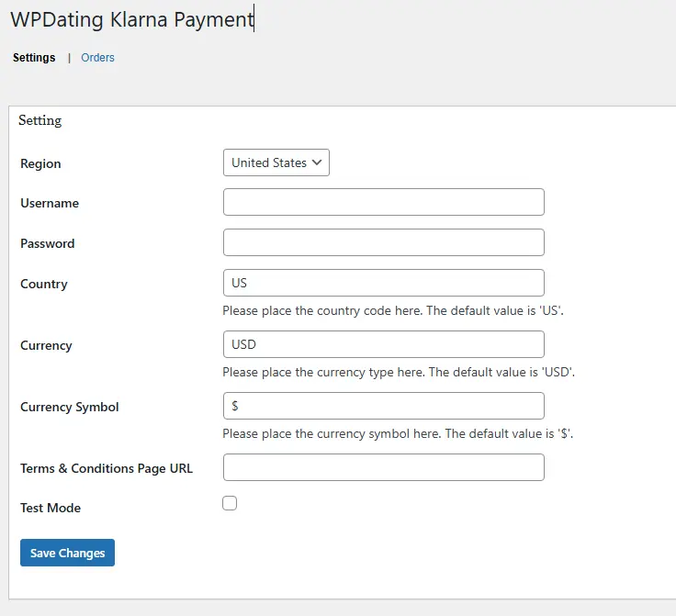Click the country code help text
Viewport: 676px width, 616px height.
click(392, 310)
